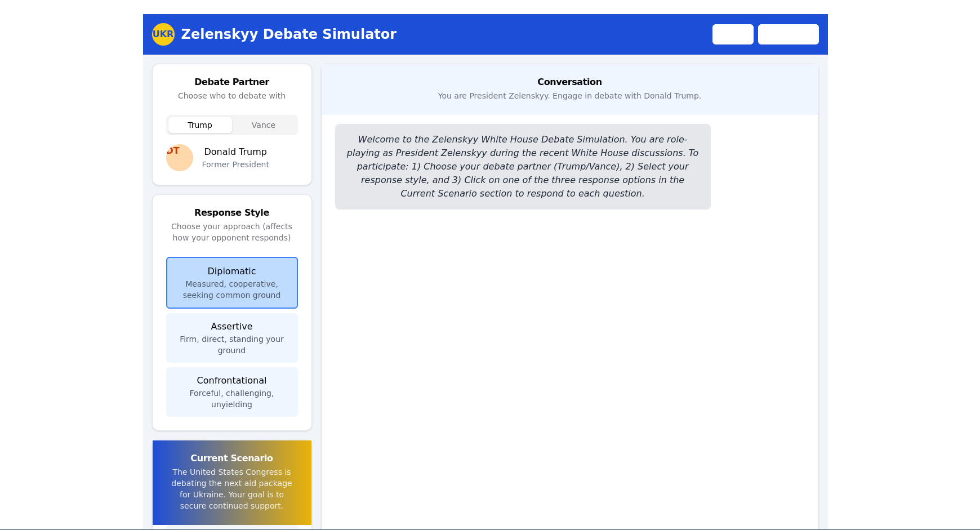This screenshot has height=530, width=980.
Task: Switch debate partner to the Vance tab
Action: click(264, 125)
